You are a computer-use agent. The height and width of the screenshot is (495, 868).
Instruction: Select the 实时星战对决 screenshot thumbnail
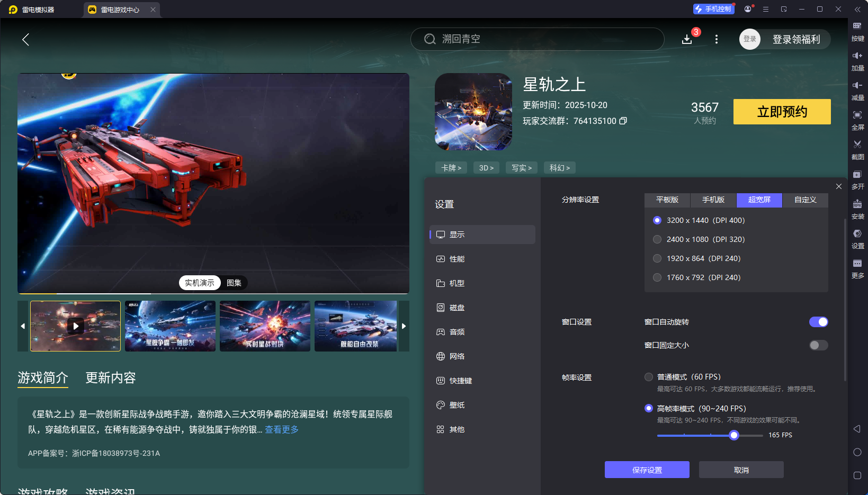tap(265, 326)
